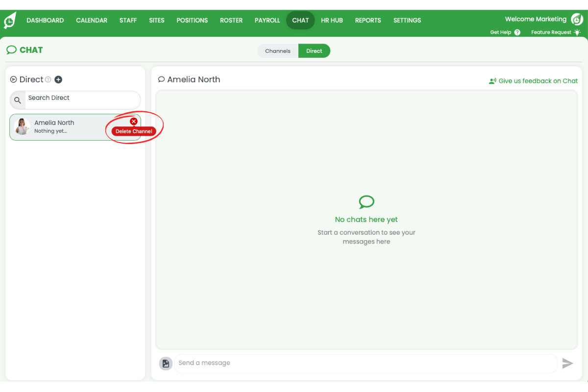Switch to the PAYROLL section

[x=267, y=20]
